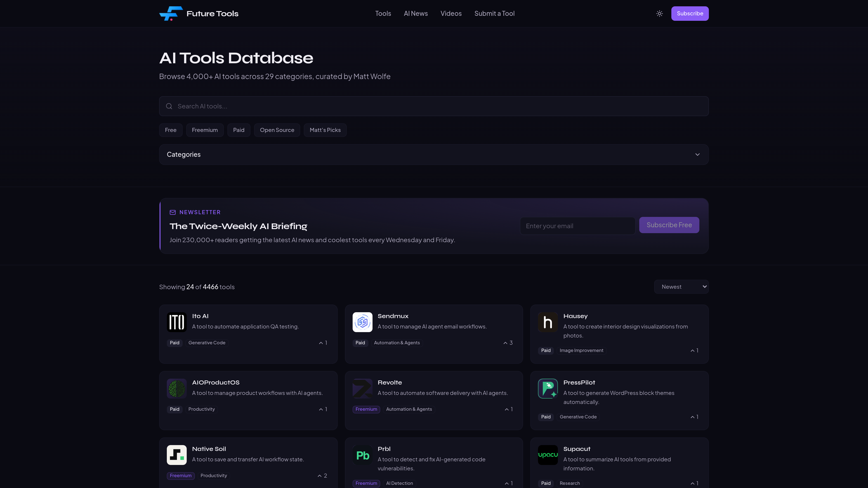Open the Revolte tool logo
This screenshot has width=868, height=488.
tap(362, 388)
